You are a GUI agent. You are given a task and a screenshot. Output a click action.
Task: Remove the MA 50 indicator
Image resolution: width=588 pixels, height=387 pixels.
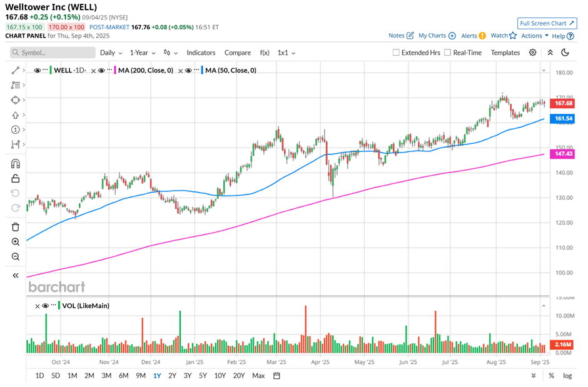pos(180,71)
